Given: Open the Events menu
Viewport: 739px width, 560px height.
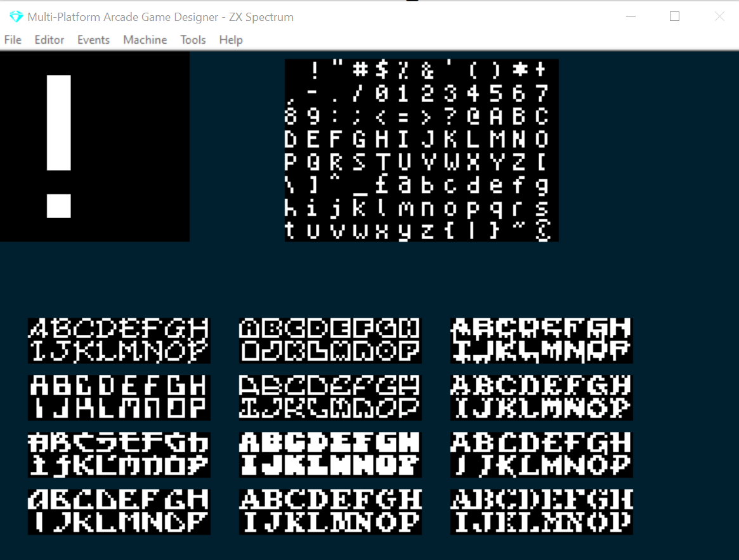Looking at the screenshot, I should click(93, 40).
